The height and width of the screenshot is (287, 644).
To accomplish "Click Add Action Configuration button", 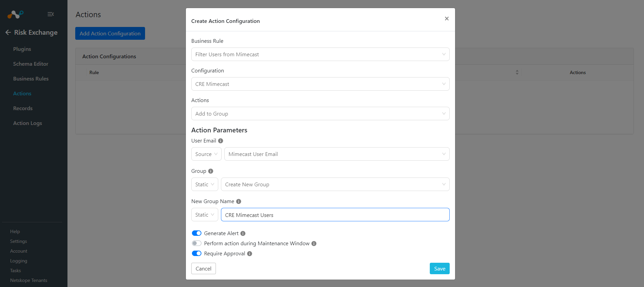I will [110, 33].
